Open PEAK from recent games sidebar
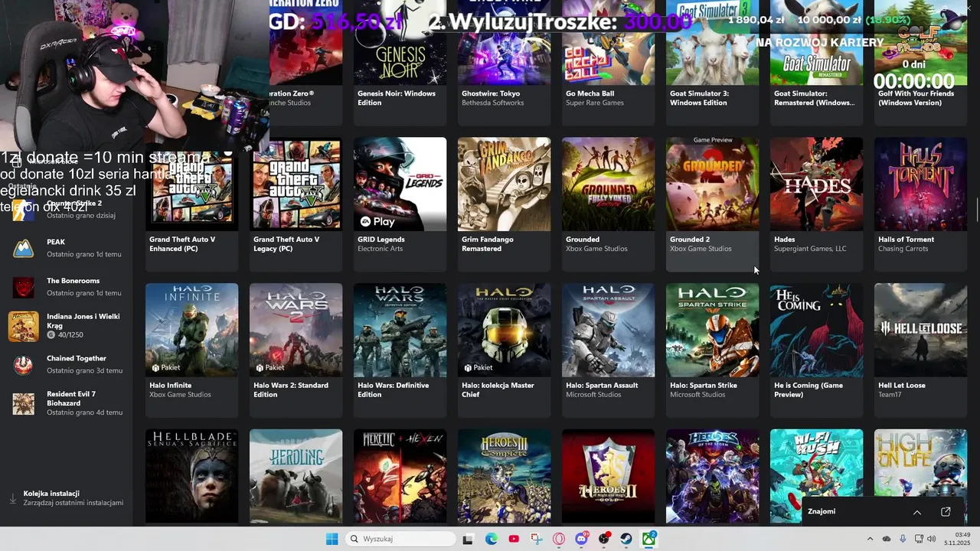Image resolution: width=980 pixels, height=551 pixels. tap(67, 248)
